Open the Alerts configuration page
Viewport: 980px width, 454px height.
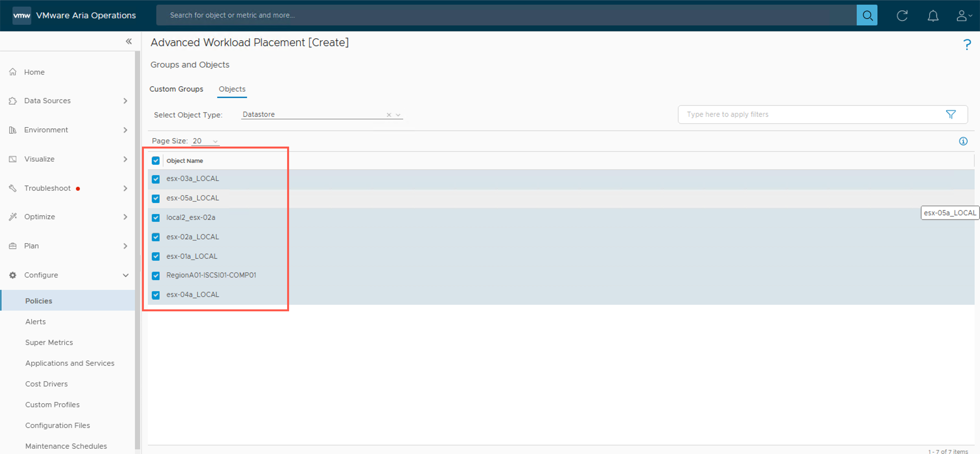35,322
